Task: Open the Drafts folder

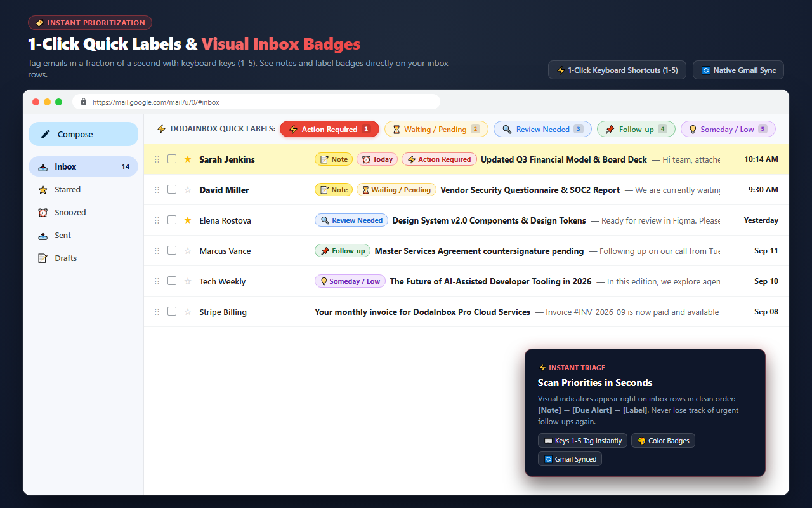Action: point(83,258)
